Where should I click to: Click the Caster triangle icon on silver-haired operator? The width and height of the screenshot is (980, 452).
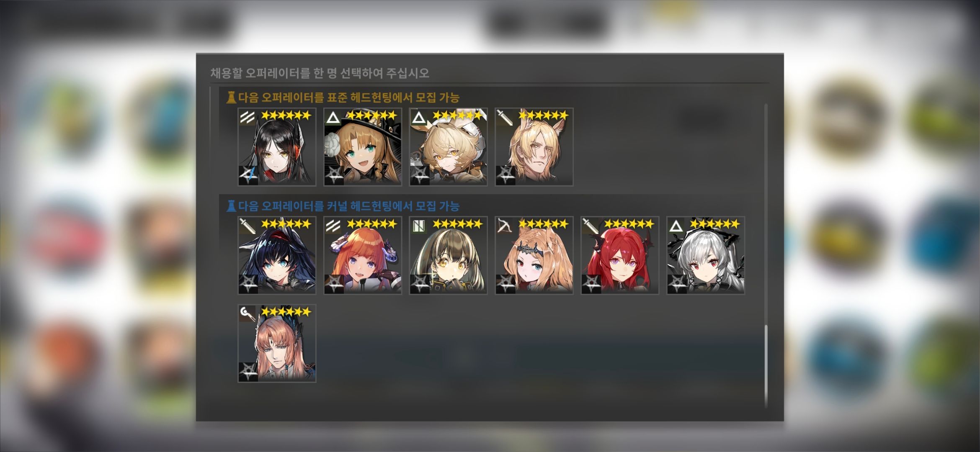pyautogui.click(x=676, y=226)
